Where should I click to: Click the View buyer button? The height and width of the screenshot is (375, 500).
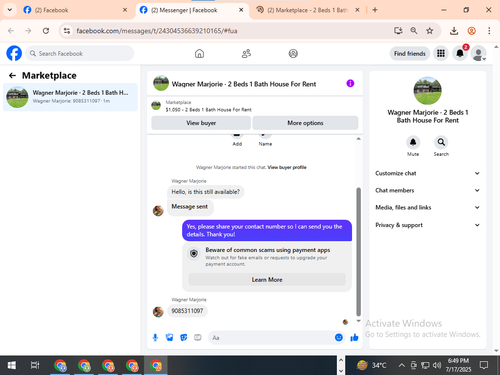(x=201, y=123)
